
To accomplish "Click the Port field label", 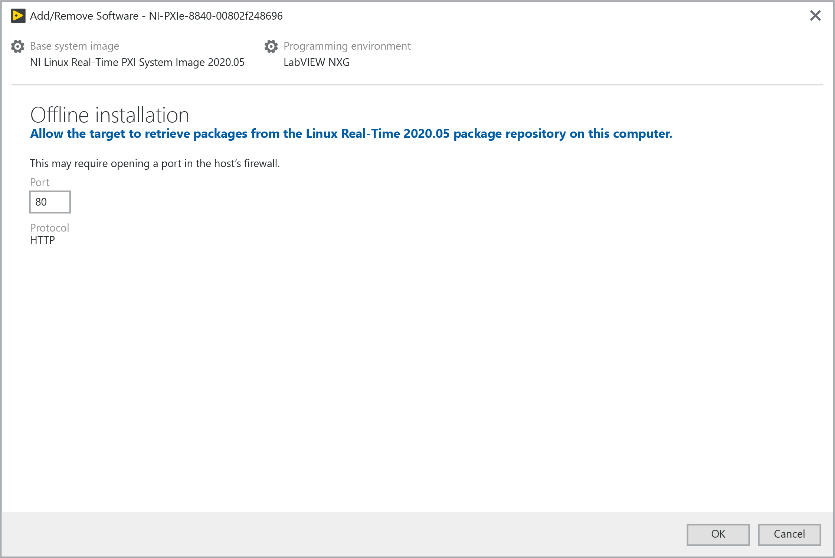I will [x=40, y=183].
